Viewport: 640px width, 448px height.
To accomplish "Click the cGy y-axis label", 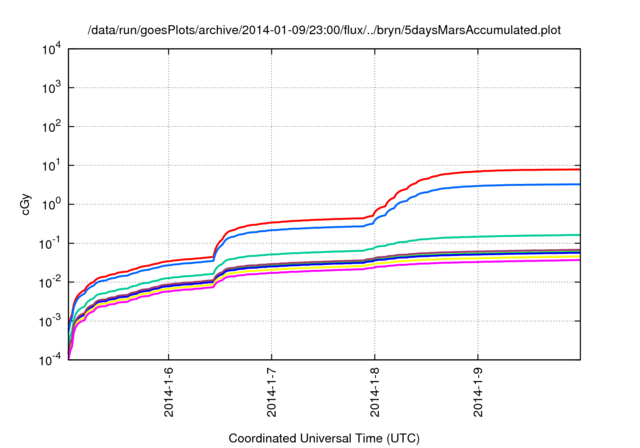I will pyautogui.click(x=25, y=205).
